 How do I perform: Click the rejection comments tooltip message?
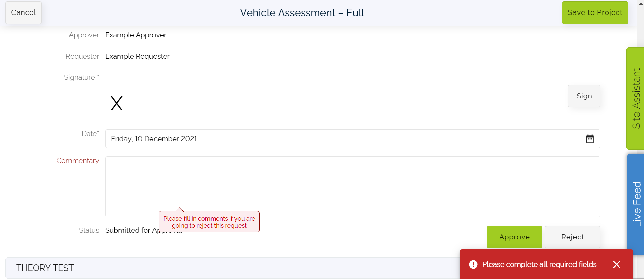(x=209, y=222)
